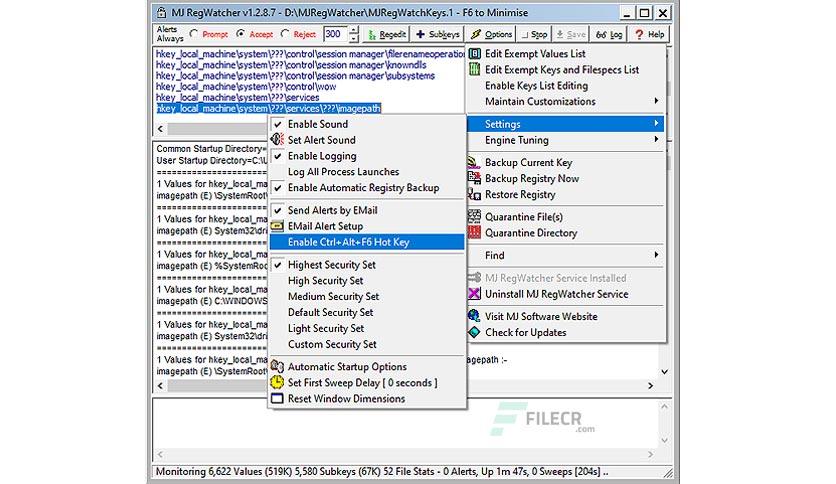Click the Set First Sweep Delay clock icon
The image size is (836, 484).
click(277, 382)
